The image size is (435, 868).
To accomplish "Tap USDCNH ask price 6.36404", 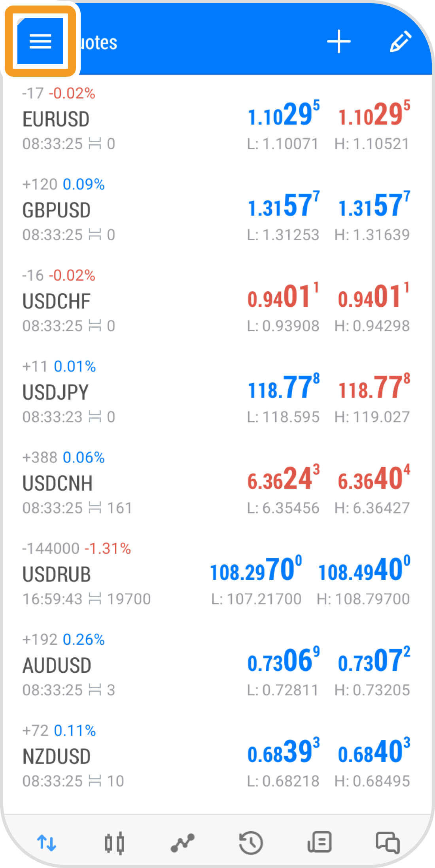I will coord(374,479).
